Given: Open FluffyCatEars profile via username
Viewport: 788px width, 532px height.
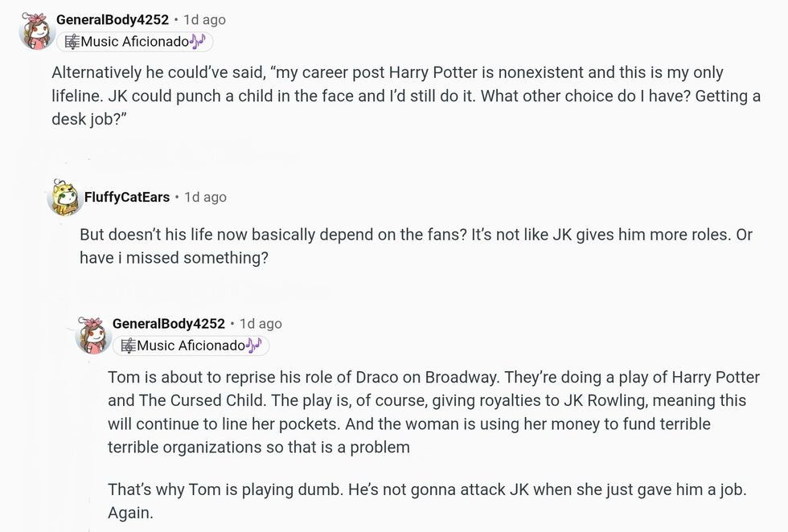Looking at the screenshot, I should coord(127,197).
